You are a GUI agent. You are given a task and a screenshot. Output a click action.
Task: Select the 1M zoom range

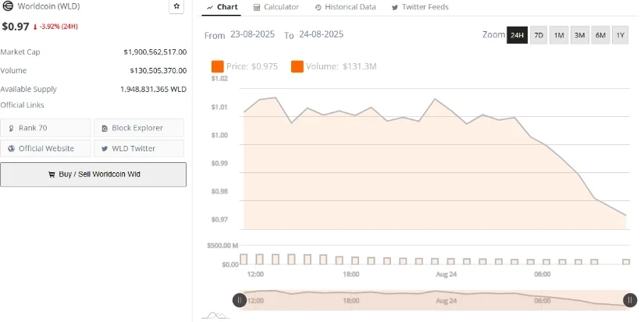(559, 35)
